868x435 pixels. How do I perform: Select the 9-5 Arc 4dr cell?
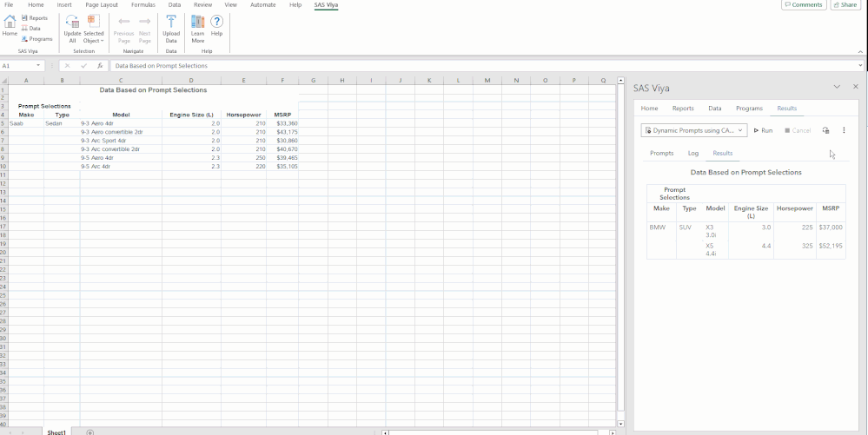pos(121,166)
